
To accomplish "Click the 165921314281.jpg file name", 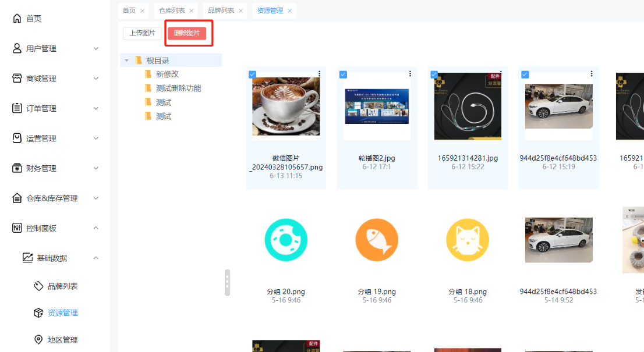I will pos(468,158).
